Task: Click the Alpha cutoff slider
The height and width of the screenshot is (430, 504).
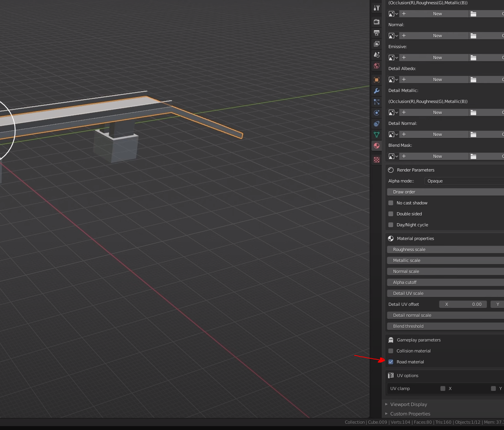Action: 445,282
